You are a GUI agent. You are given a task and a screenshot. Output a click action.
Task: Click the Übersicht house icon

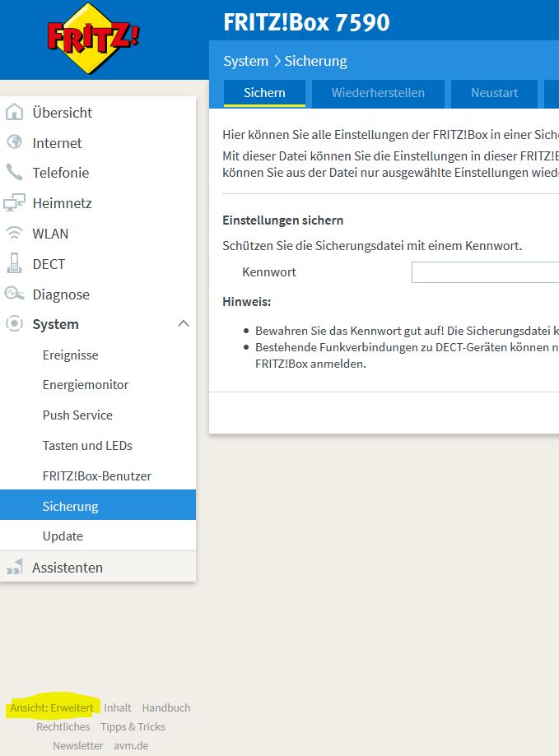pyautogui.click(x=14, y=112)
